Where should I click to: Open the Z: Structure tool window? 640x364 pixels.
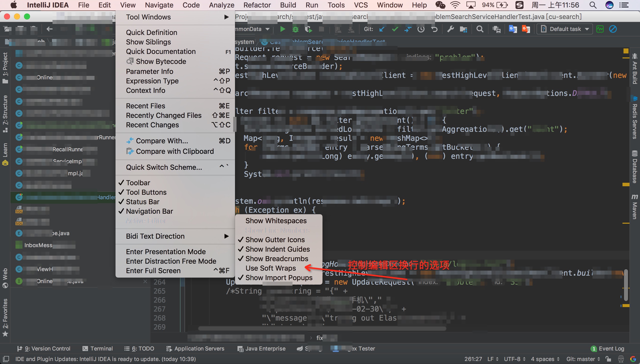click(x=5, y=114)
